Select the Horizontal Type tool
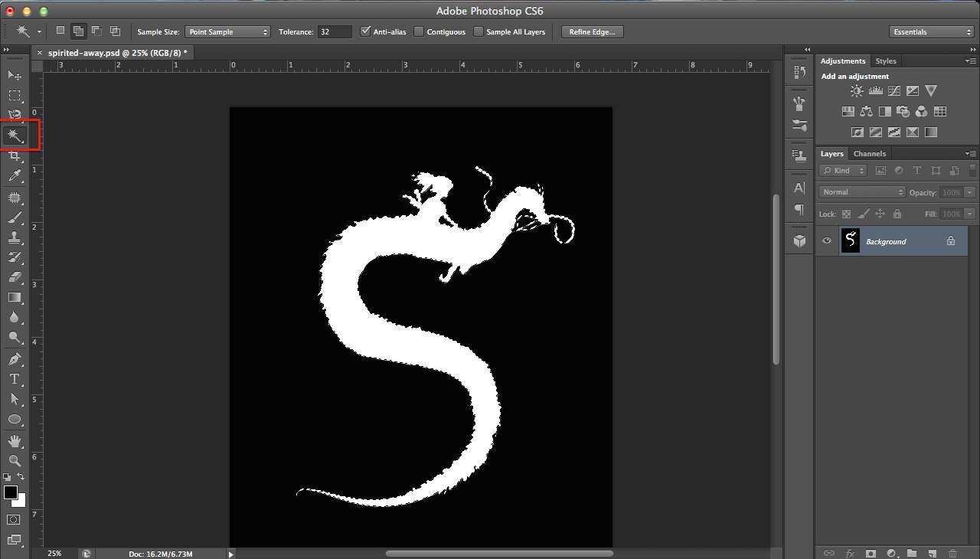This screenshot has width=980, height=559. click(x=15, y=379)
